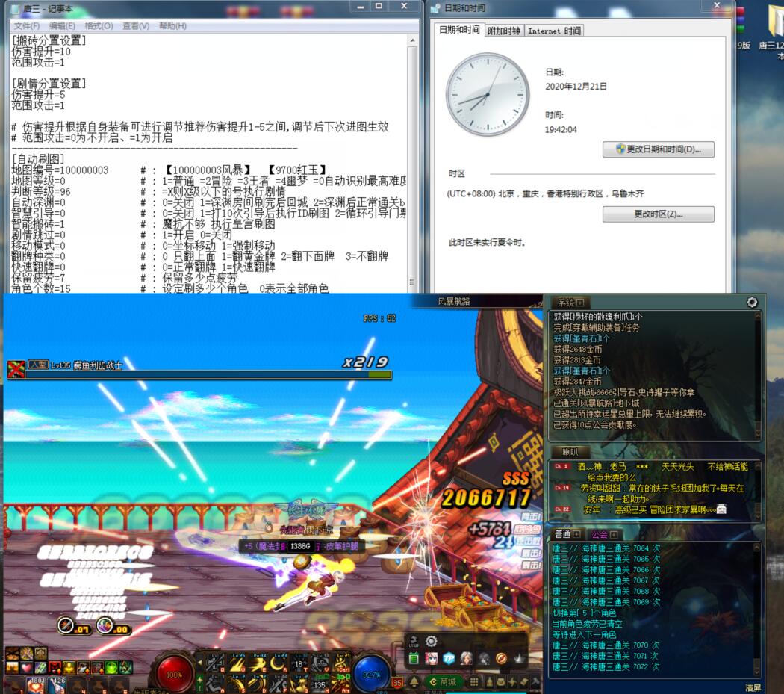Expand the 普通 tab plus toggle
The image size is (784, 694).
[x=576, y=534]
